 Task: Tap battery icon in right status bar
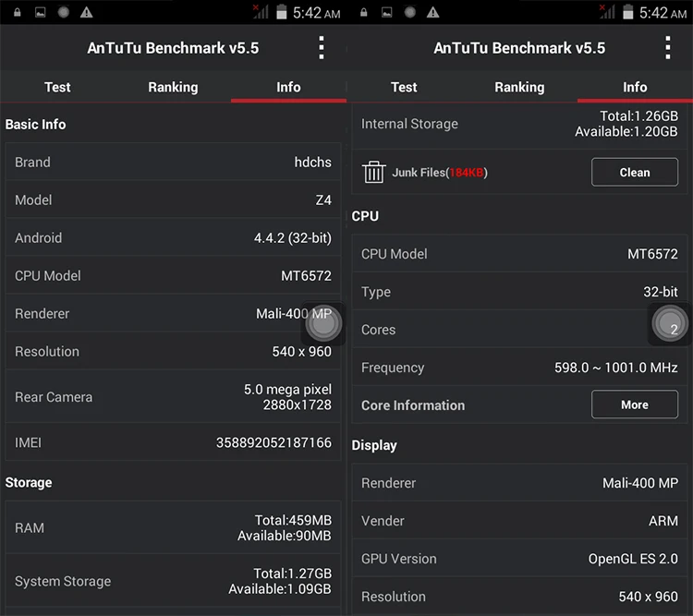tap(628, 12)
